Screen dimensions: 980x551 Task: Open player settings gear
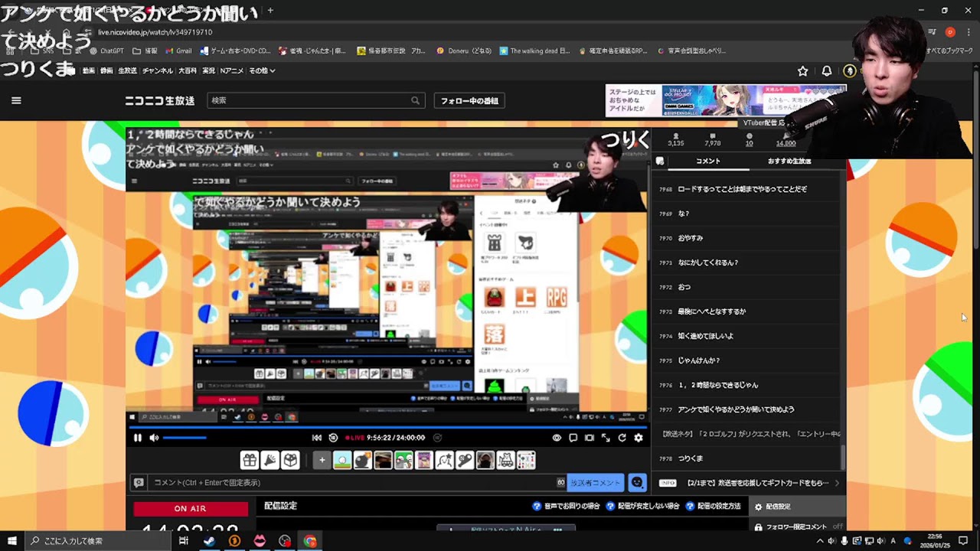click(x=639, y=438)
